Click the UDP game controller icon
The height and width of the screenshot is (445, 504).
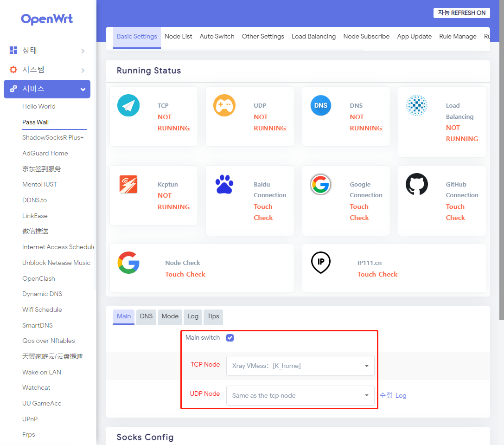pos(224,105)
